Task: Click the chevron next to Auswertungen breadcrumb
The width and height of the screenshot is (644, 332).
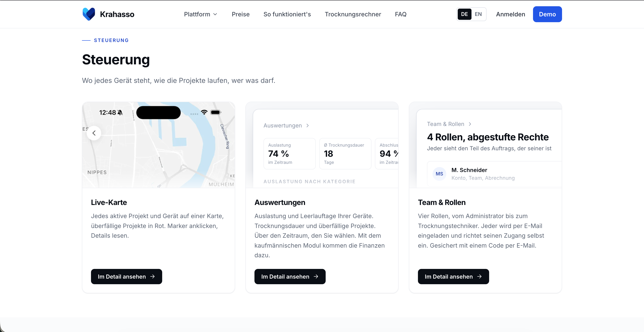Action: click(308, 125)
